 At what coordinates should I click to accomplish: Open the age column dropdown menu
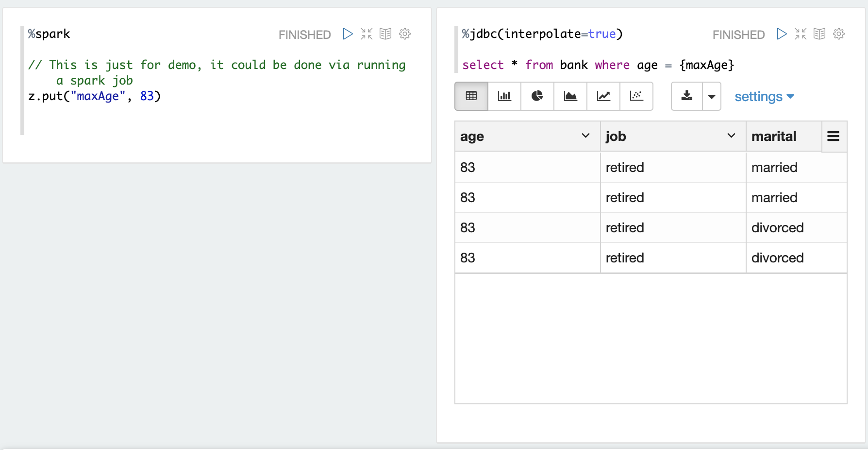coord(585,136)
